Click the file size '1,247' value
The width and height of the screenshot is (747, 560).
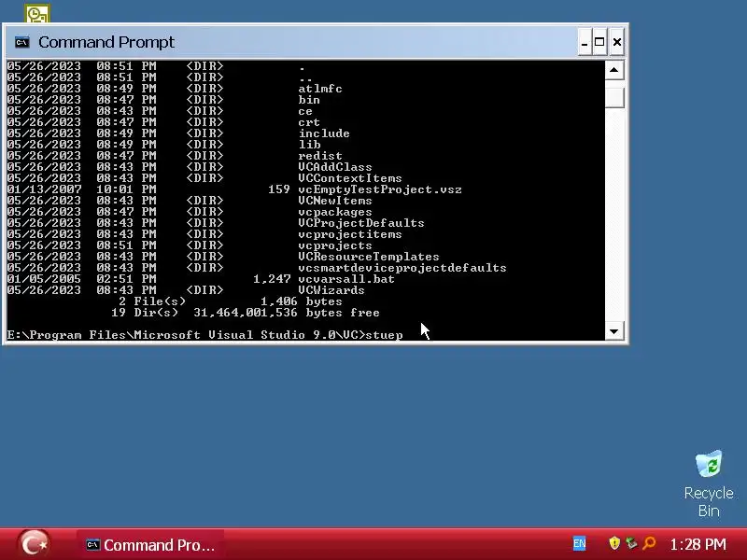272,279
